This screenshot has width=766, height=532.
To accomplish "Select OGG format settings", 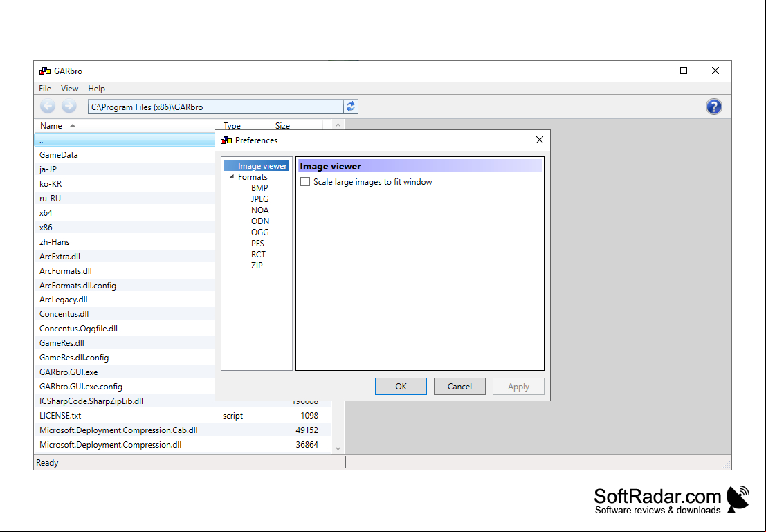I will point(260,232).
